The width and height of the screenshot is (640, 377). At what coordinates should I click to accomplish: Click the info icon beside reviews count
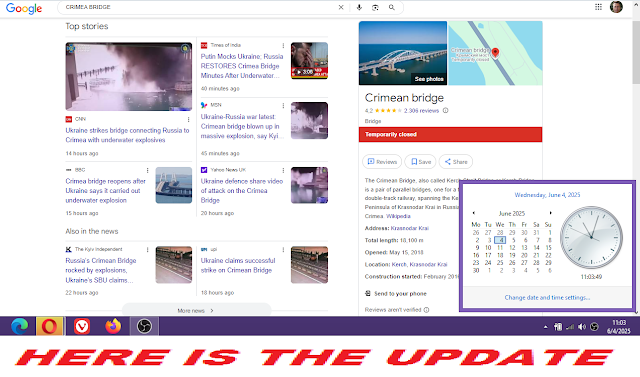point(446,111)
